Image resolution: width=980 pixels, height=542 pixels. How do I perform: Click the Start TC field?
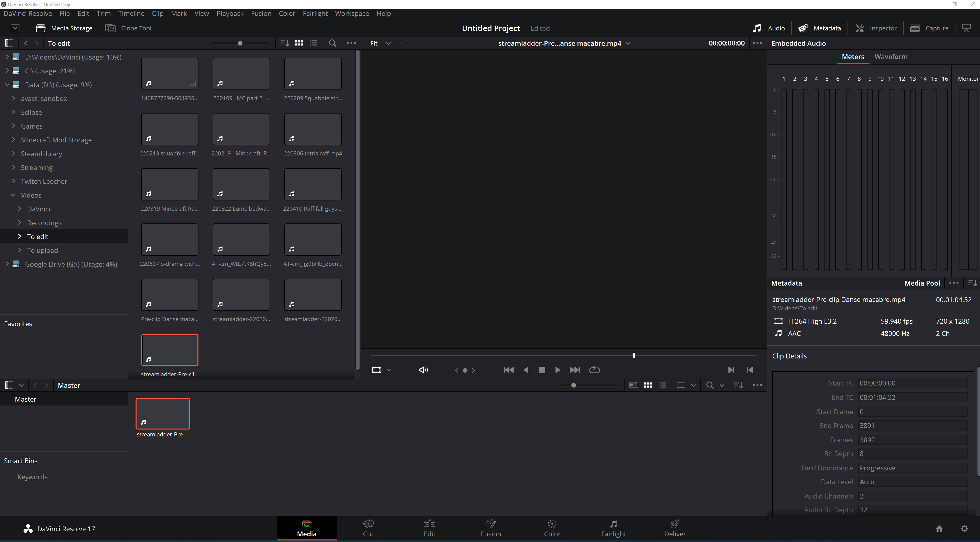(913, 383)
